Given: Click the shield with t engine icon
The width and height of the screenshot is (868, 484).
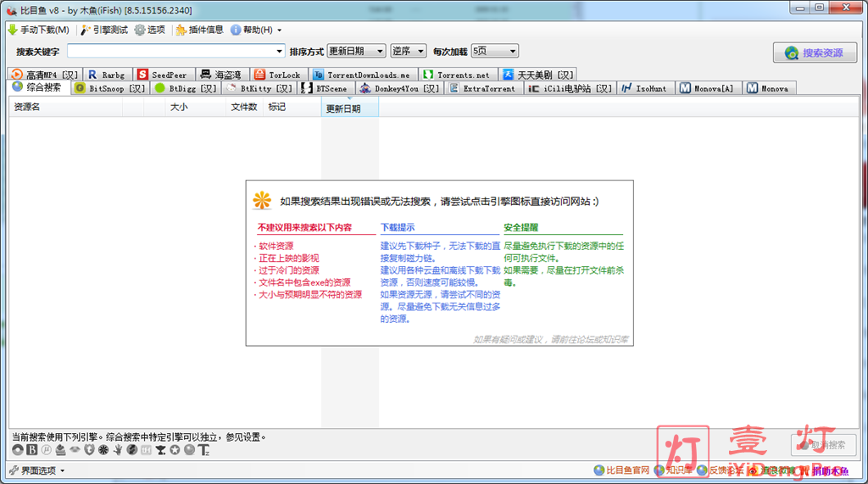Looking at the screenshot, I should (89, 450).
